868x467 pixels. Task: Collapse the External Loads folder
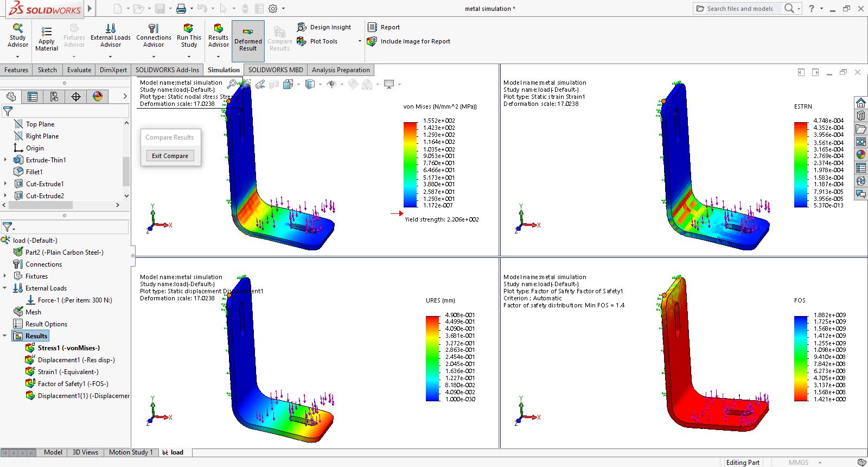click(x=5, y=288)
